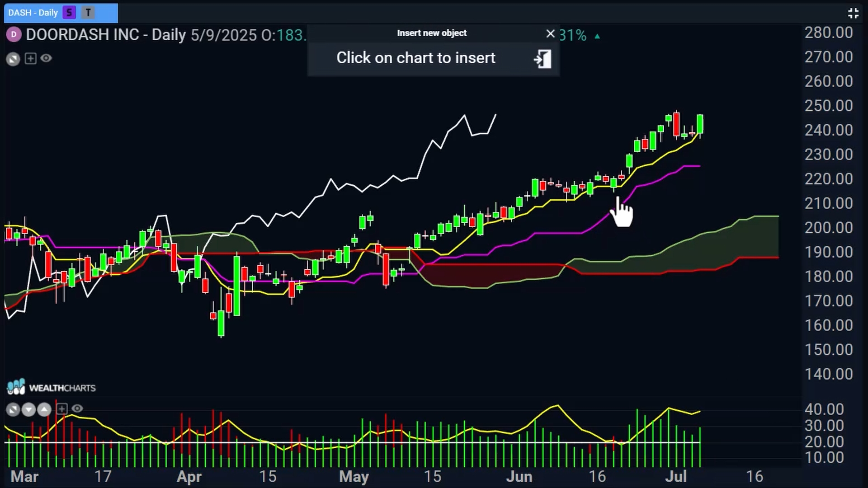Maximize the lower indicator pane
The width and height of the screenshot is (868, 488).
[13, 410]
